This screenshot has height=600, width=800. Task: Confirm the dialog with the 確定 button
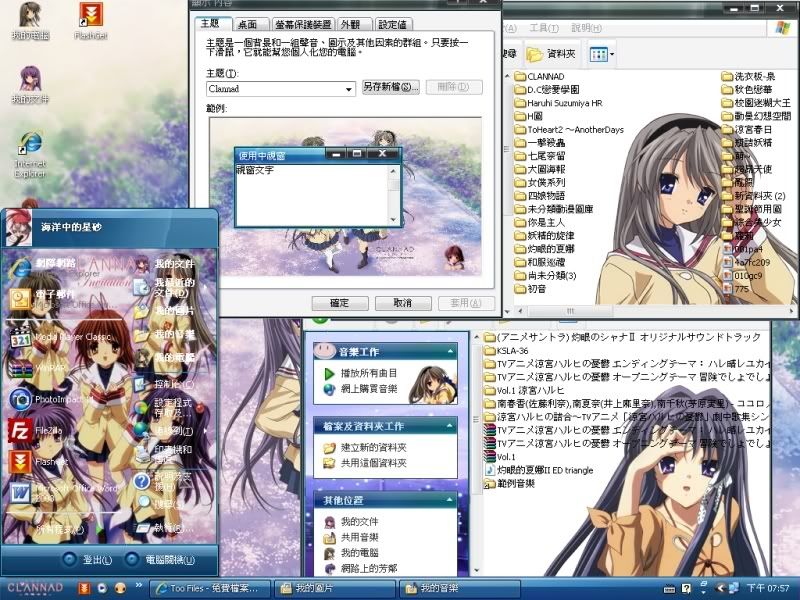(x=340, y=303)
